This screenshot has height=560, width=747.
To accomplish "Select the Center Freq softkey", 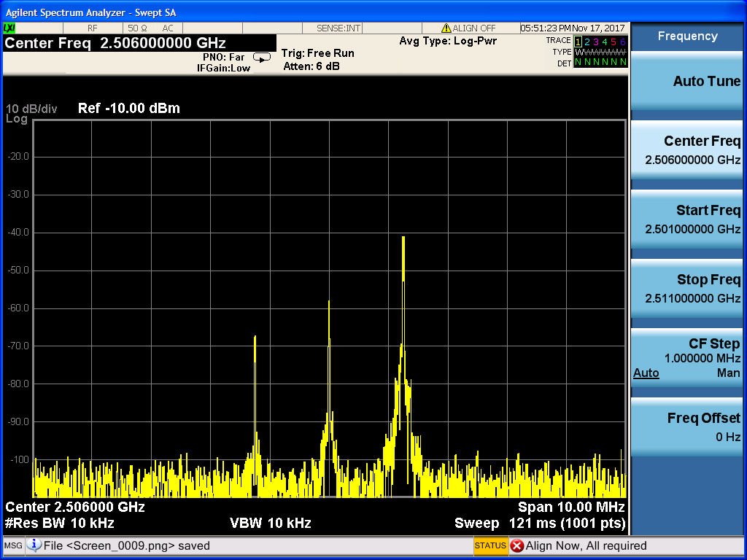I will pos(686,150).
